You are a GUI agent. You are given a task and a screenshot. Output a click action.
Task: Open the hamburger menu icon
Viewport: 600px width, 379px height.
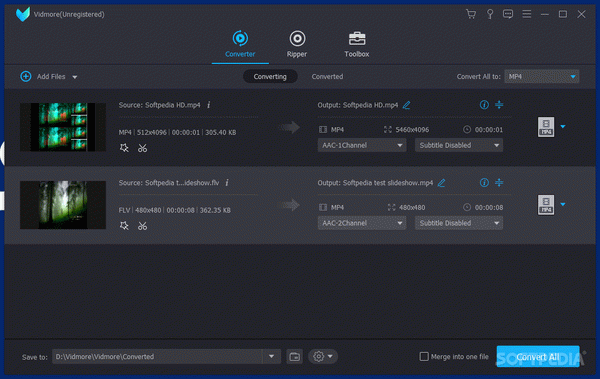coord(527,14)
